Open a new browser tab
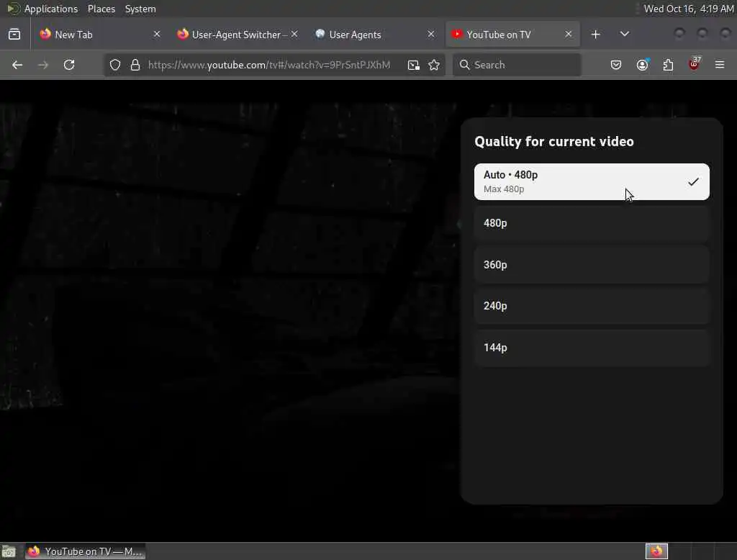This screenshot has height=560, width=737. click(x=595, y=35)
